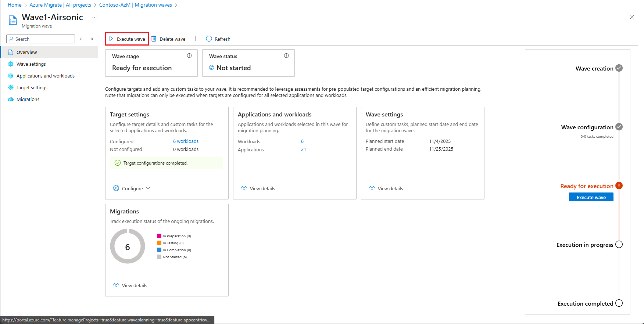The height and width of the screenshot is (324, 644).
Task: Click the Azure Migrate All projects breadcrumb
Action: (60, 5)
